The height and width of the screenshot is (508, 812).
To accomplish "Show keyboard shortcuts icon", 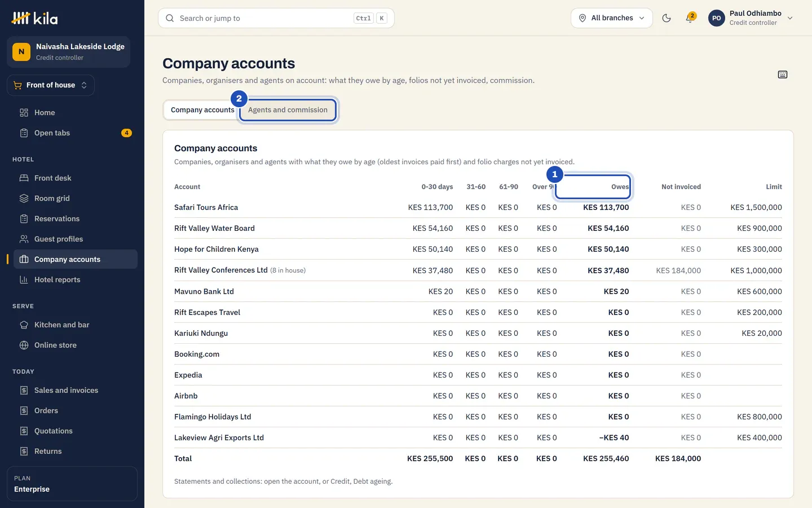I will pos(783,75).
